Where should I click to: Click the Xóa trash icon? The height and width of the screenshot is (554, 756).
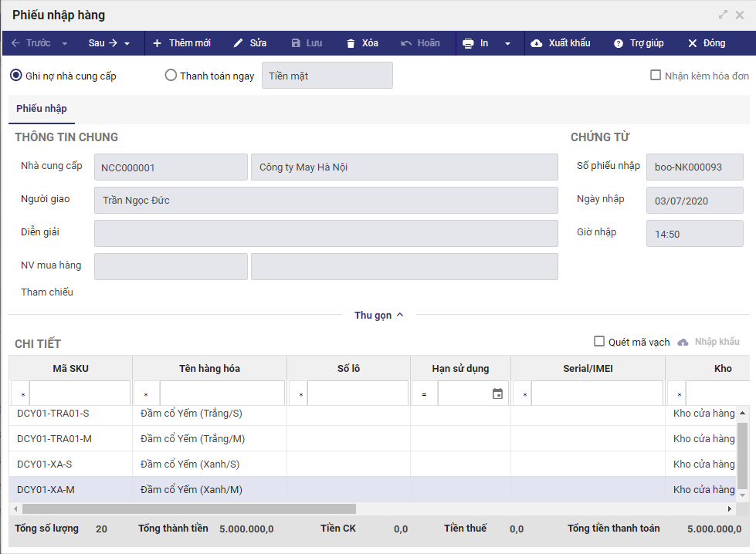tap(351, 43)
